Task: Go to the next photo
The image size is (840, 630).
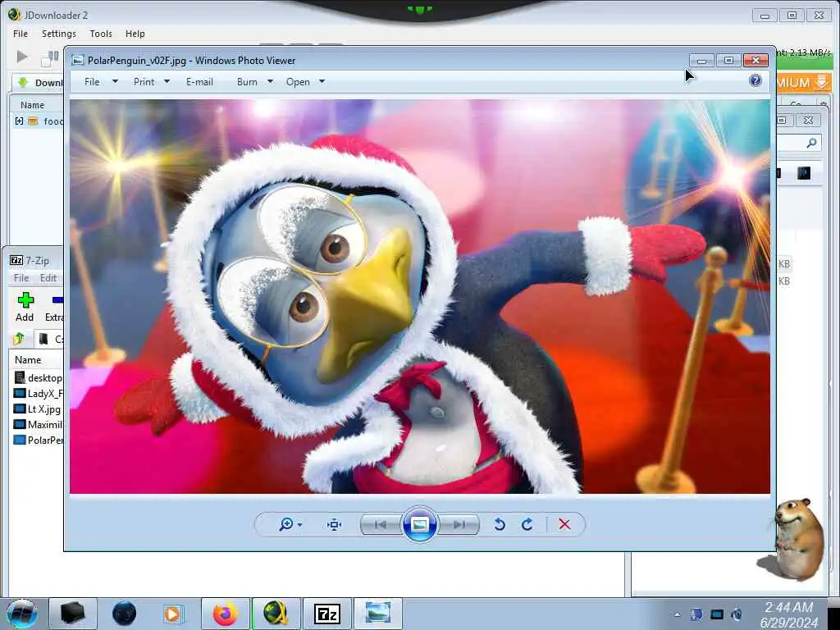Action: click(x=459, y=524)
